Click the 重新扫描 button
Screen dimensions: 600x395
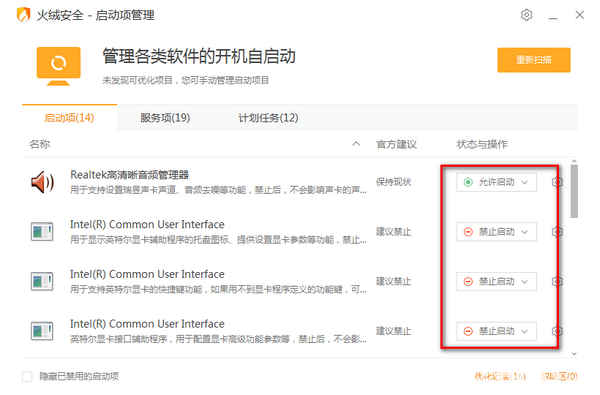pos(534,60)
